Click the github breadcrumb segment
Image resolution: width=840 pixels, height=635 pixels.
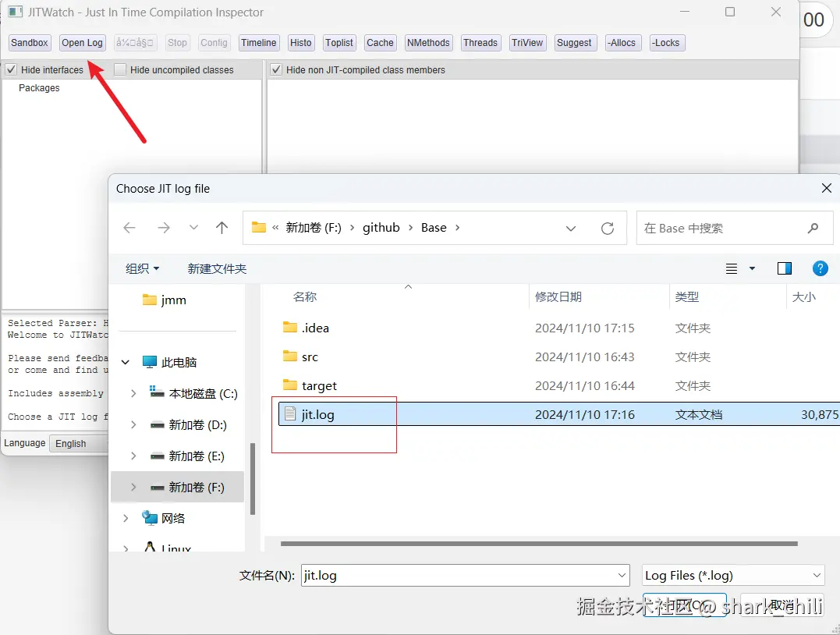click(x=381, y=228)
